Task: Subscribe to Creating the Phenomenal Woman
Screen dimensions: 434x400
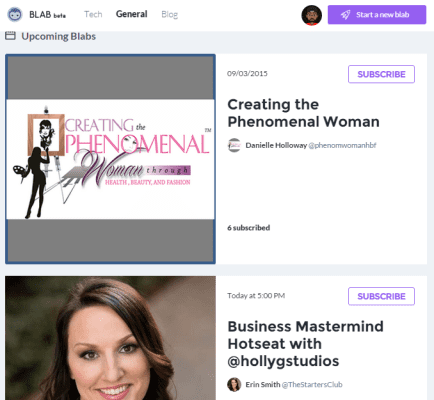Action: tap(381, 74)
